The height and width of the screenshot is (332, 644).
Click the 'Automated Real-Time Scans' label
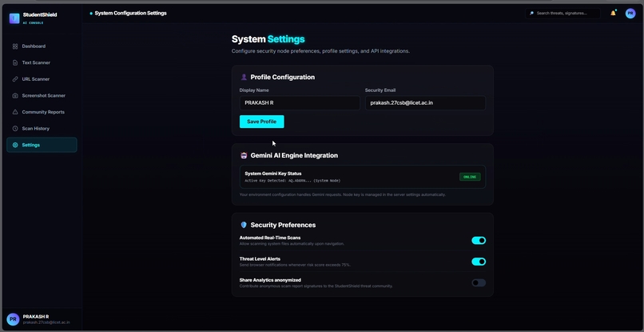click(x=270, y=238)
